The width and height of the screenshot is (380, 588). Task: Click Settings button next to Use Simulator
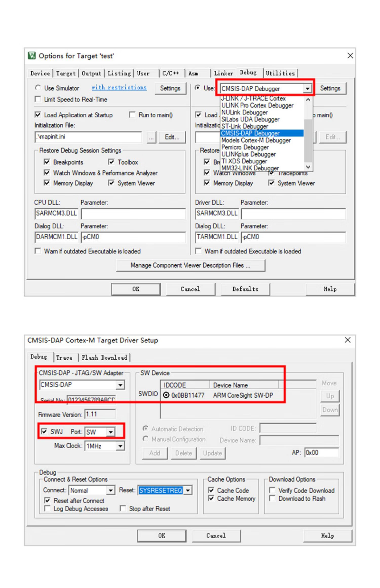[x=170, y=88]
